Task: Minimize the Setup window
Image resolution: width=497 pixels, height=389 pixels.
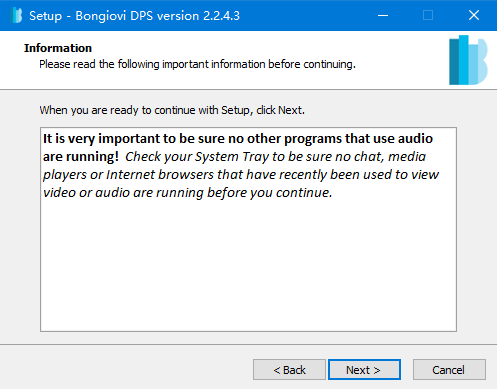Action: click(x=383, y=15)
